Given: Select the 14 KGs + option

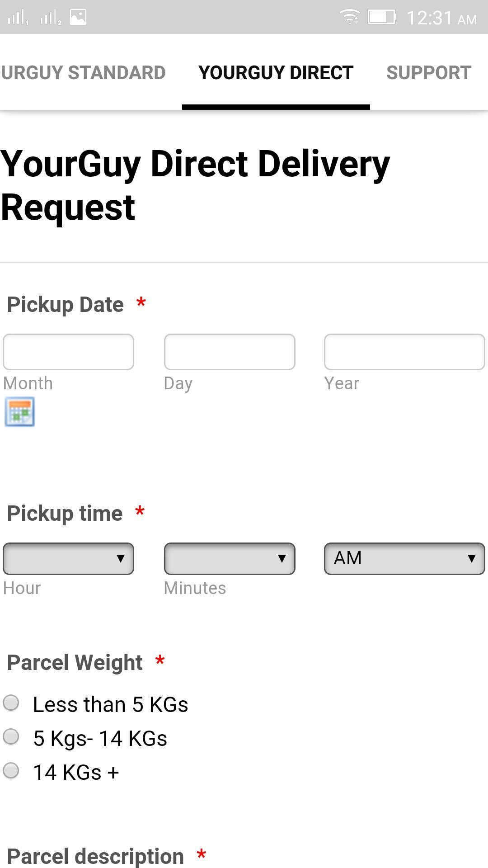Looking at the screenshot, I should [10, 770].
